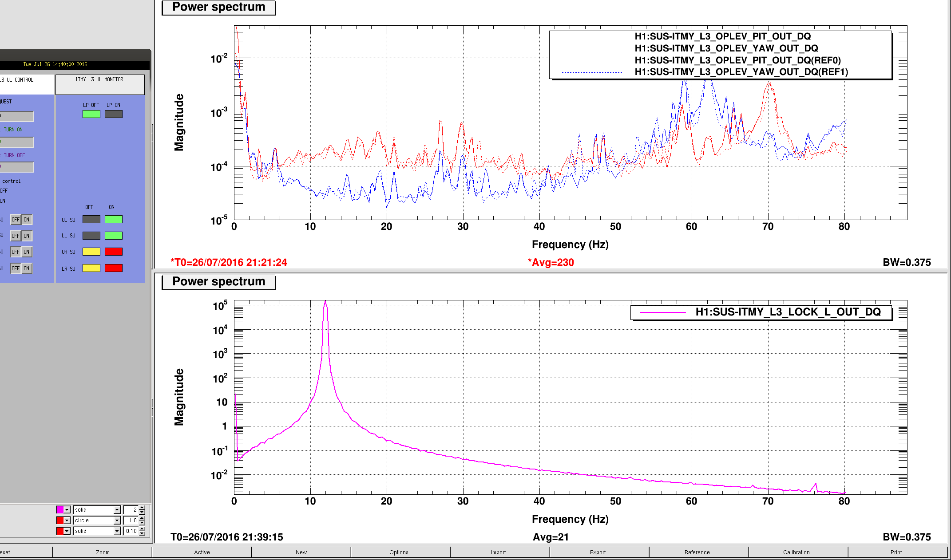Click the Zoom button in bottom bar
951x560 pixels.
(103, 552)
